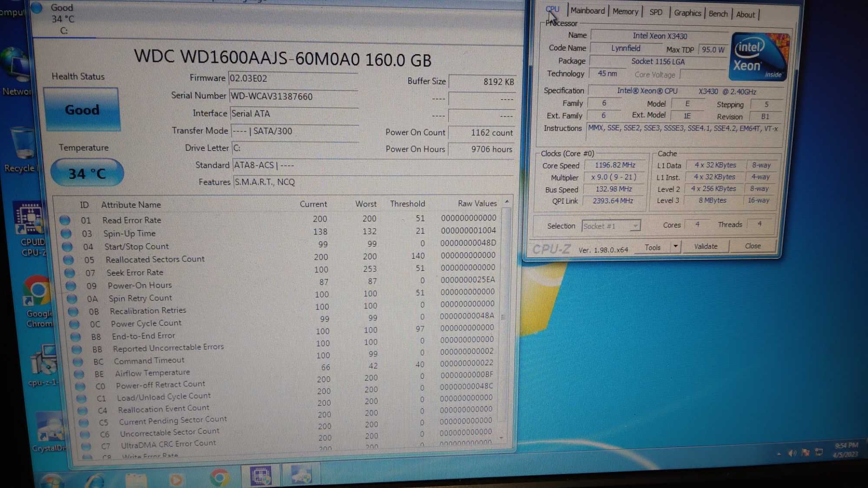This screenshot has height=488, width=868.
Task: Click the End-to-End Error status orb
Action: [x=76, y=336]
